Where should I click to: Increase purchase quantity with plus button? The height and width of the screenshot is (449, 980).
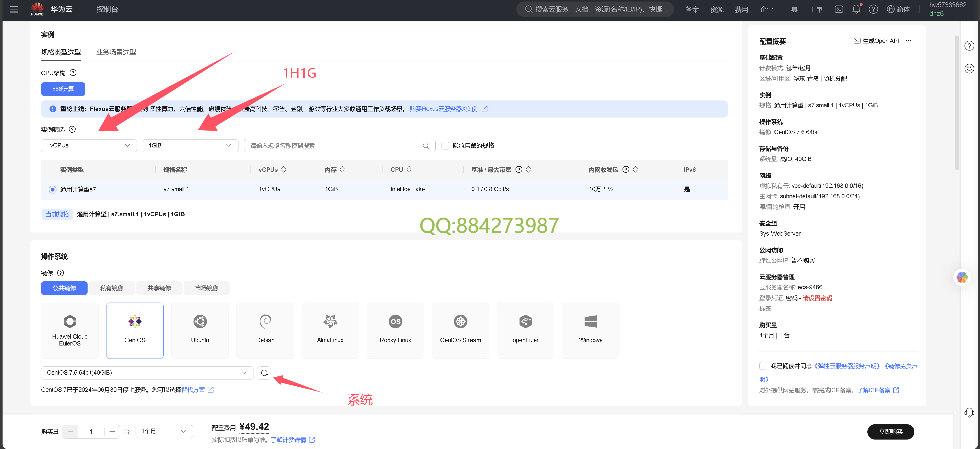(112, 431)
